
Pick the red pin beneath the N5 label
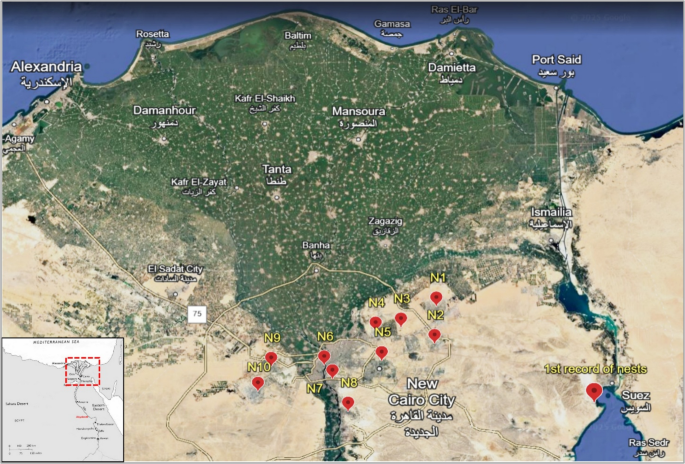click(382, 353)
